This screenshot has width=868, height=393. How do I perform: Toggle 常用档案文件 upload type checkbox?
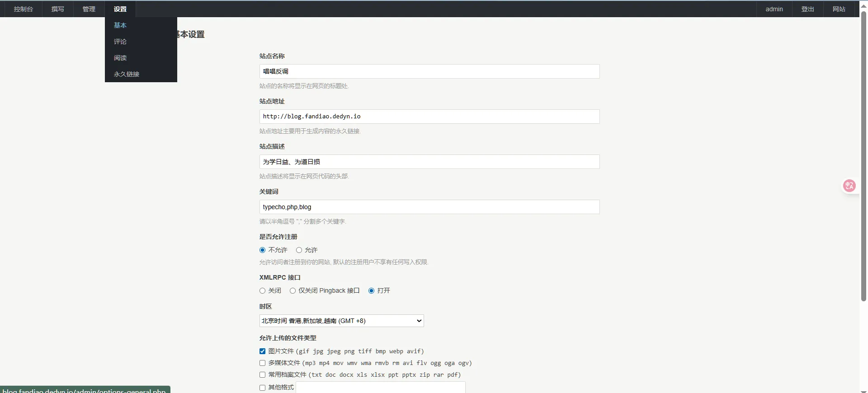[263, 375]
